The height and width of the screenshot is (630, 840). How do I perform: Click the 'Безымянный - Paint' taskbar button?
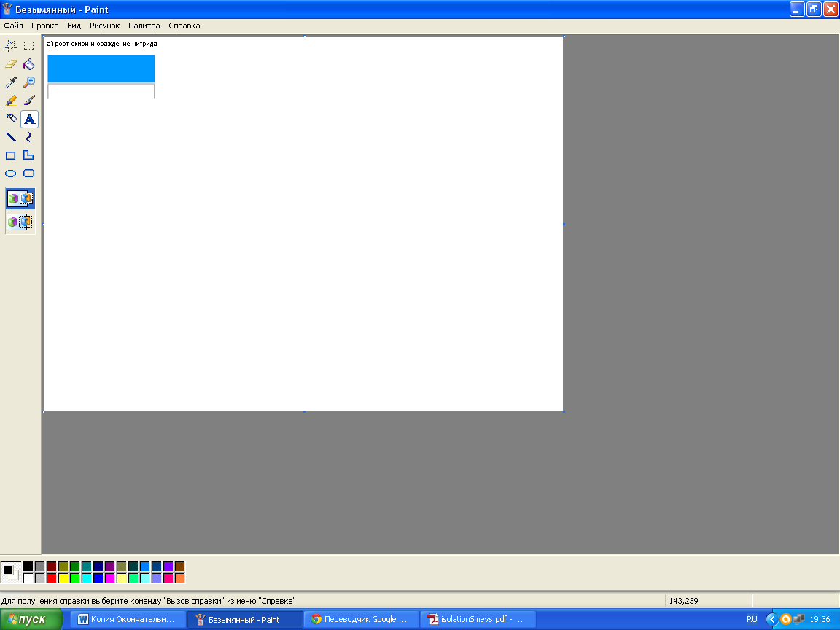click(x=245, y=619)
